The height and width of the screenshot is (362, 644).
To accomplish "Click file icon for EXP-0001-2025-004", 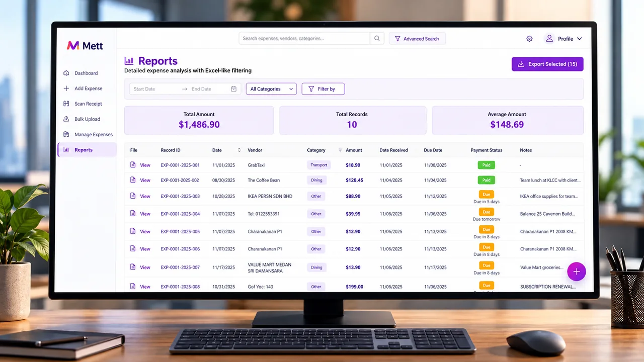I will (x=133, y=213).
